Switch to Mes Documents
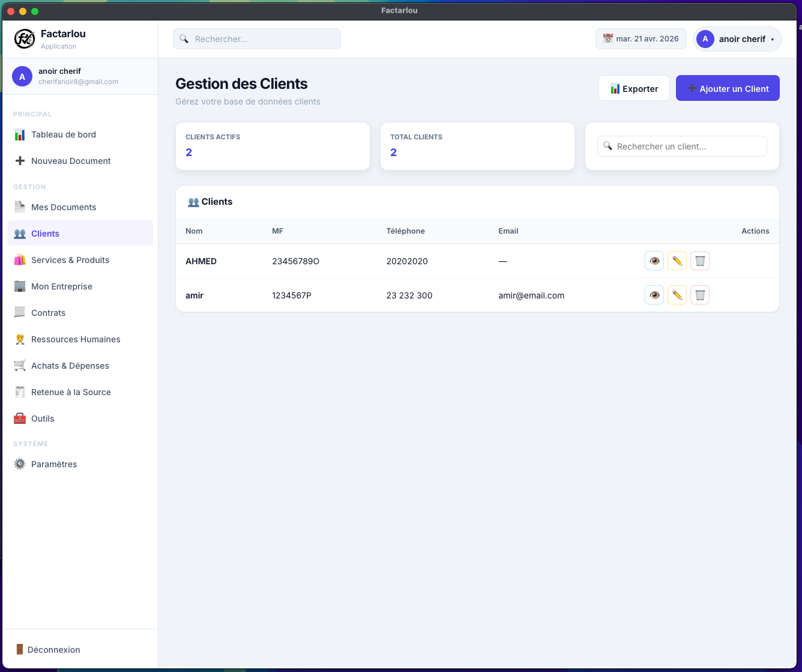 [63, 207]
